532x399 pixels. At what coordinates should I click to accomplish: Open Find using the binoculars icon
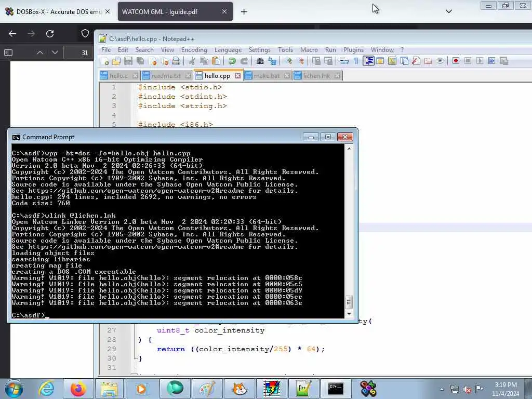[x=260, y=61]
